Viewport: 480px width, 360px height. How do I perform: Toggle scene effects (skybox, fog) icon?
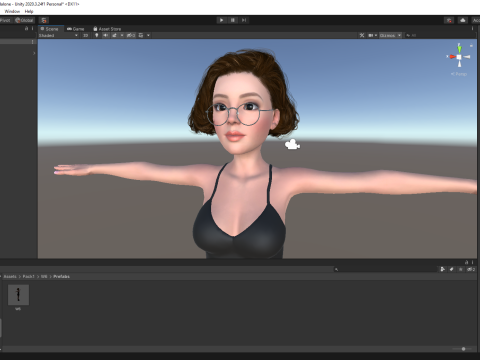[x=114, y=35]
